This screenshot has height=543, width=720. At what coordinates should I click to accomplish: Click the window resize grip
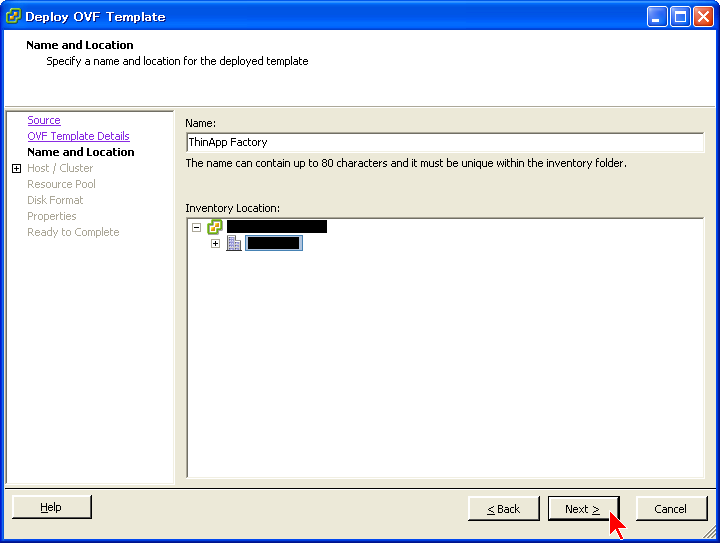click(x=711, y=532)
